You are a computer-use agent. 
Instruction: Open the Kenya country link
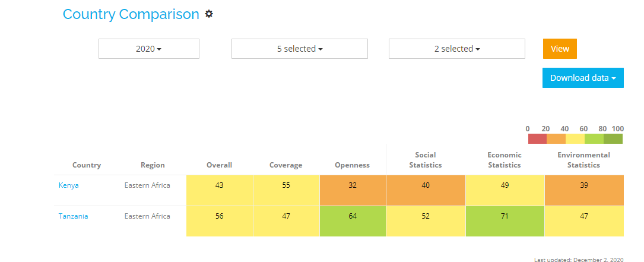tap(69, 185)
